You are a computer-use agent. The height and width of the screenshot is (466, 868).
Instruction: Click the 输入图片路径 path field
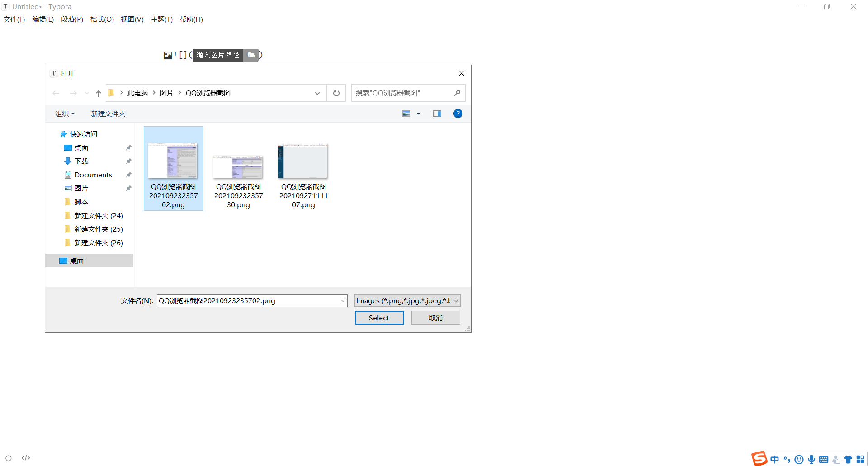point(217,55)
